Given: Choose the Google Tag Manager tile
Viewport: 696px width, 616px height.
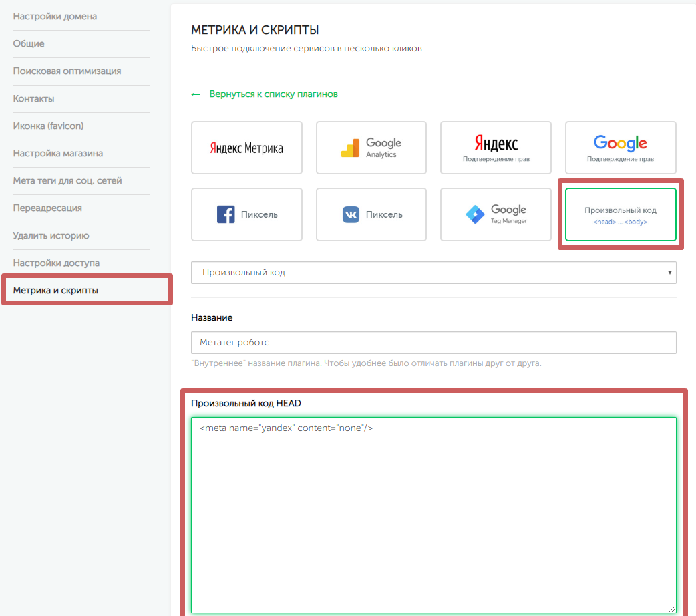Looking at the screenshot, I should 496,214.
